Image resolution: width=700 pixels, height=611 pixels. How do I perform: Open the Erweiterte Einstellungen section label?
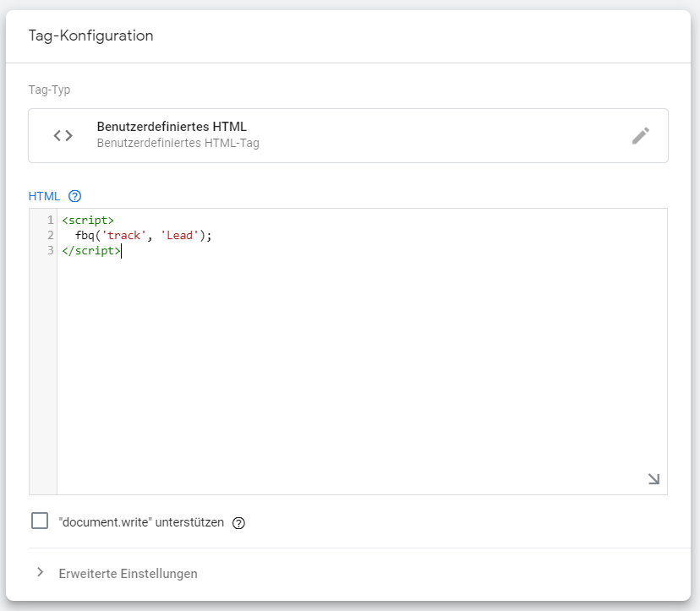tap(129, 574)
